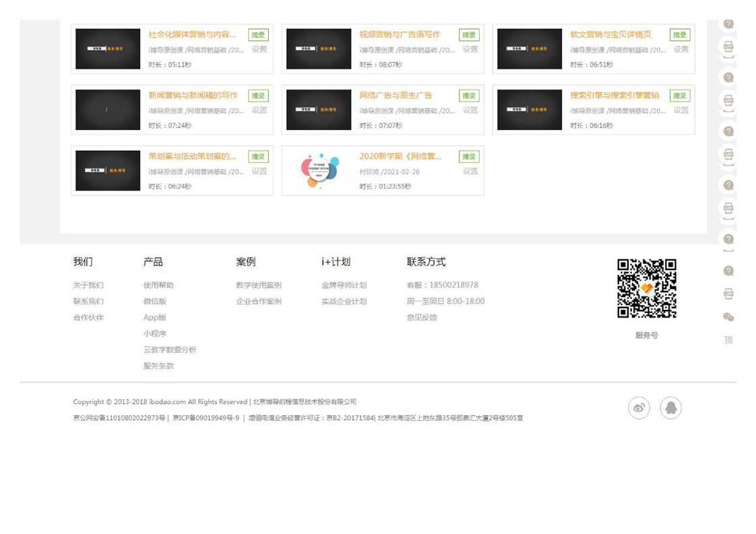
Task: Click 意见反馈 under 联系方式
Action: coord(422,318)
